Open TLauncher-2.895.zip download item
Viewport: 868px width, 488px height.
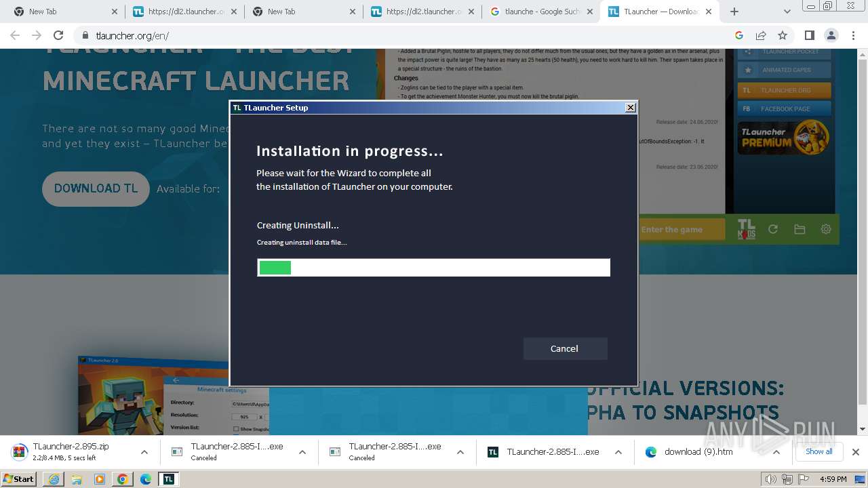tap(71, 452)
